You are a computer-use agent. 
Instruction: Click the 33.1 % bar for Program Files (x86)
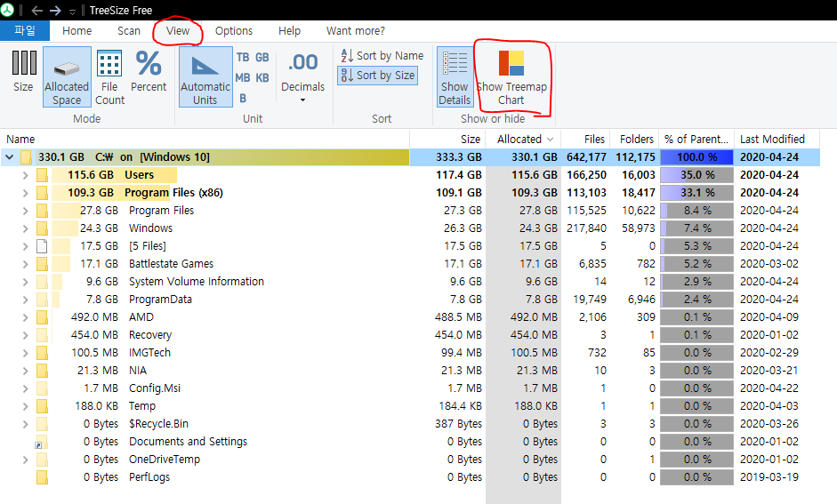click(x=696, y=193)
